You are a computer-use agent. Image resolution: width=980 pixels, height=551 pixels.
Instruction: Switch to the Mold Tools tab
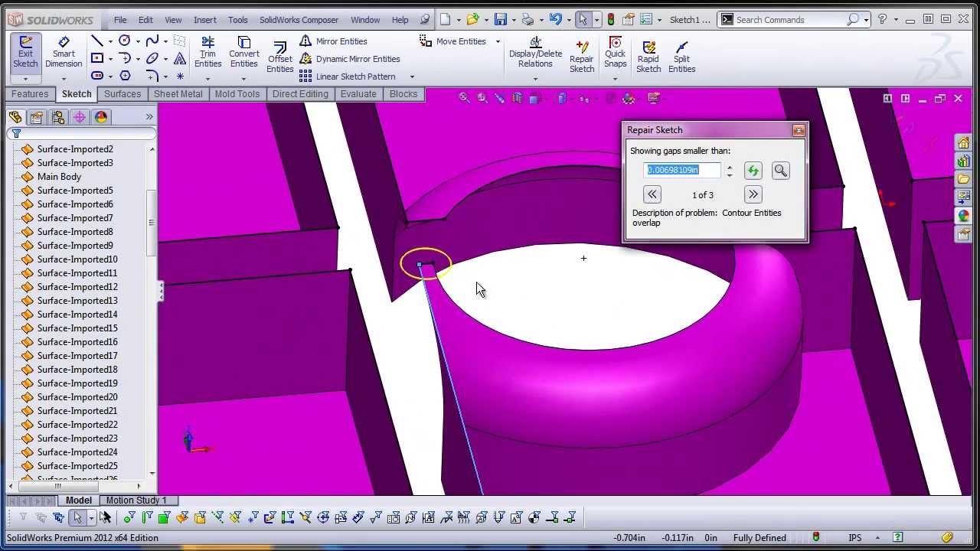click(x=237, y=94)
